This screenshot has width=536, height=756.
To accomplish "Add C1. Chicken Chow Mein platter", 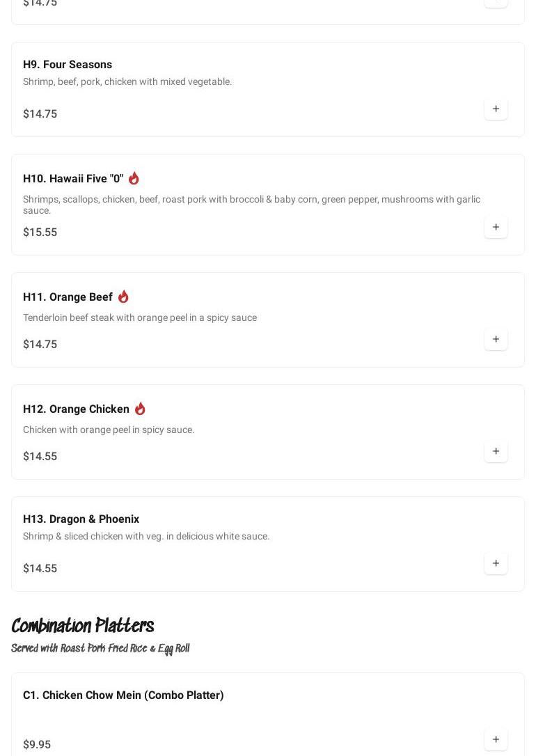I will [x=496, y=740].
